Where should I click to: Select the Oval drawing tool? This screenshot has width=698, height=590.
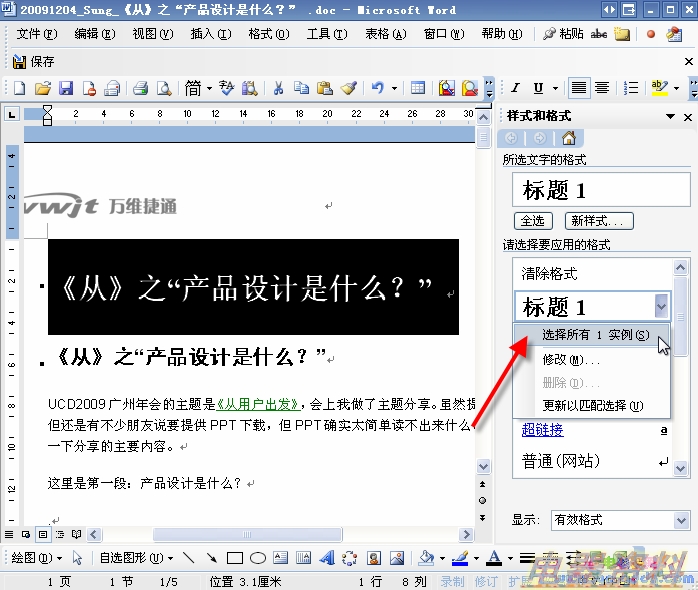pyautogui.click(x=257, y=558)
